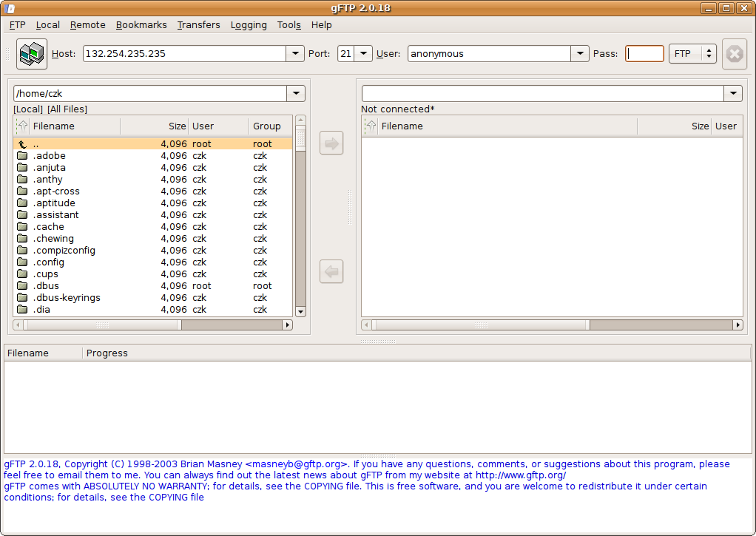Open the FTP protocol selector
This screenshot has height=536, width=756.
click(x=692, y=53)
